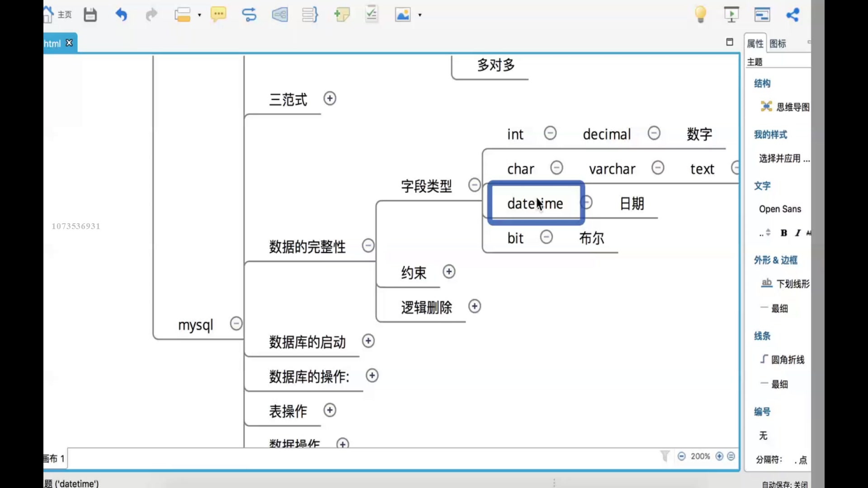The image size is (868, 488).
Task: Open the image insert dropdown arrow
Action: point(420,15)
